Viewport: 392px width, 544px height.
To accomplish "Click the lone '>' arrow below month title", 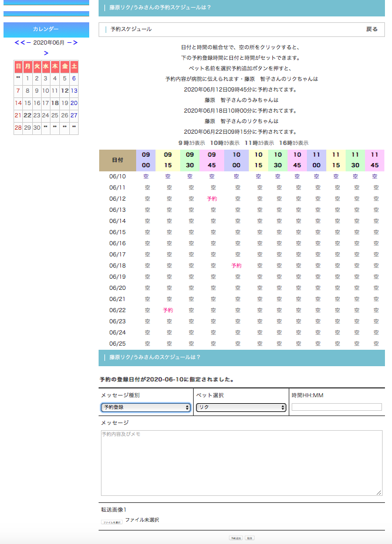I will [46, 53].
